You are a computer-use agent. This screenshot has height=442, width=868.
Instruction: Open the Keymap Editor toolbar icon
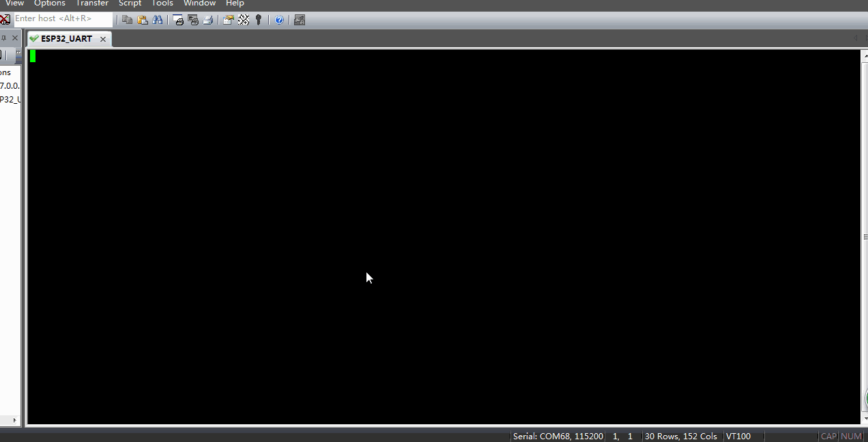244,20
